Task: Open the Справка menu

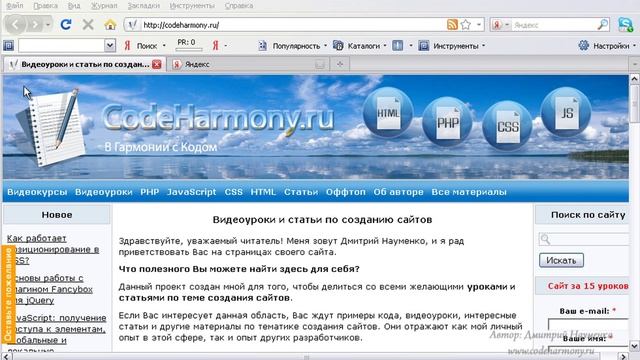Action: [x=239, y=6]
